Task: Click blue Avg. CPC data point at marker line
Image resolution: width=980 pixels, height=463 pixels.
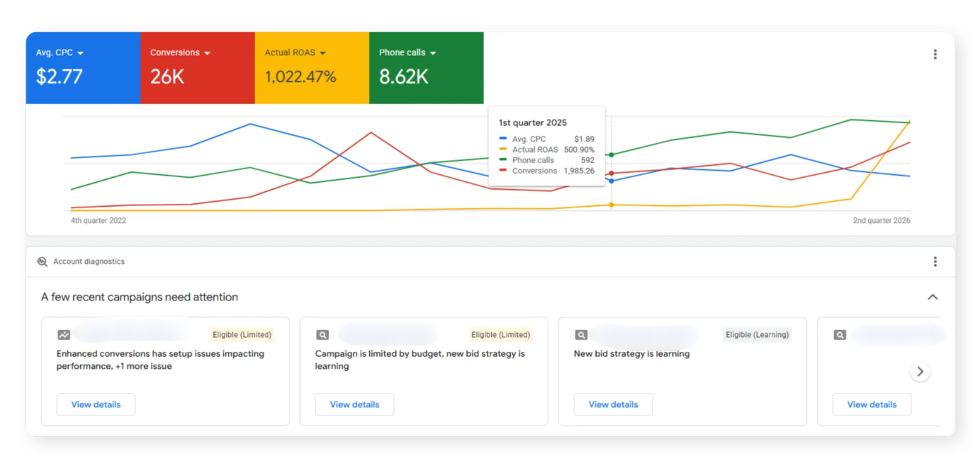Action: click(612, 181)
